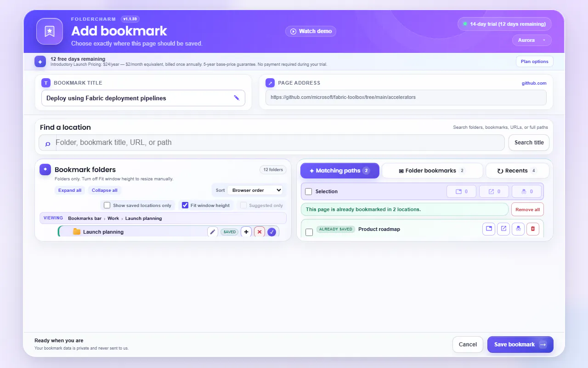Click the Bookmark title text field

click(x=143, y=98)
